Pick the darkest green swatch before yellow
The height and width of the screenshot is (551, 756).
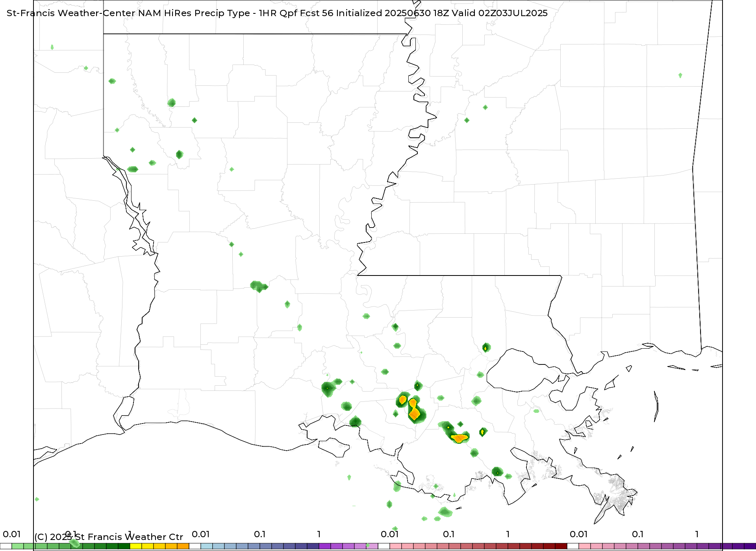124,546
